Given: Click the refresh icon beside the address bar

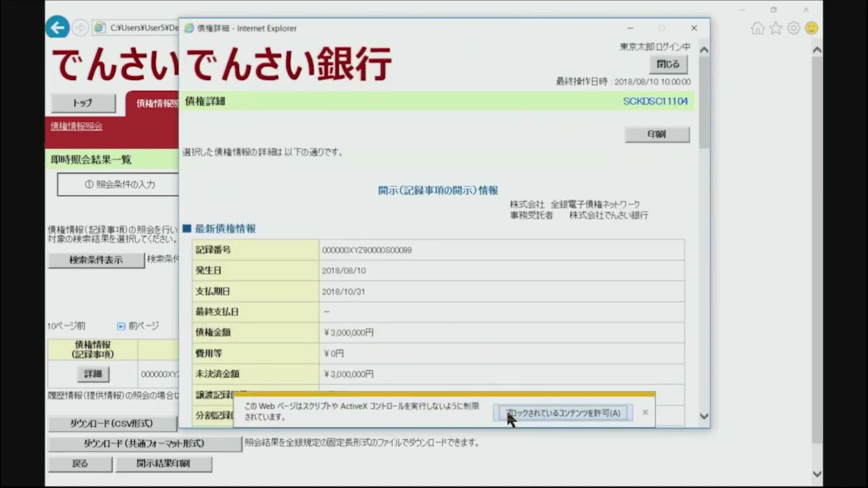Looking at the screenshot, I should (x=80, y=28).
